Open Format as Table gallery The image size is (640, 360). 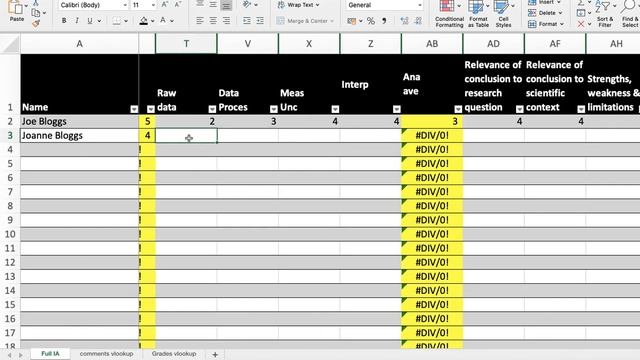coord(478,14)
